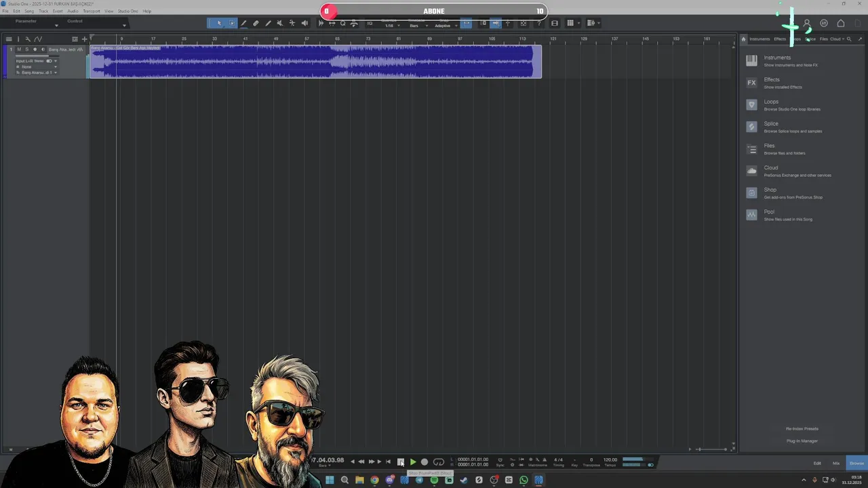Viewport: 868px width, 488px height.
Task: Toggle Snap to grid in toolbar
Action: coord(467,23)
